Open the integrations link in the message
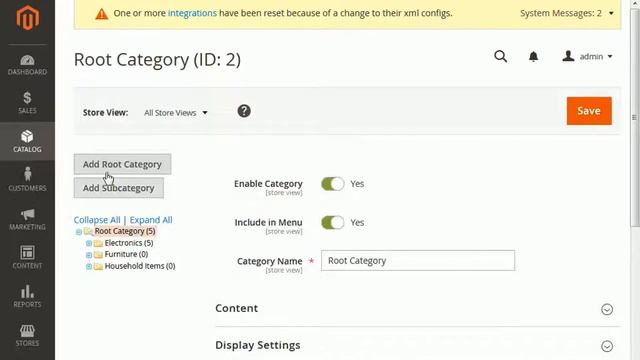Image resolution: width=640 pixels, height=360 pixels. click(192, 13)
